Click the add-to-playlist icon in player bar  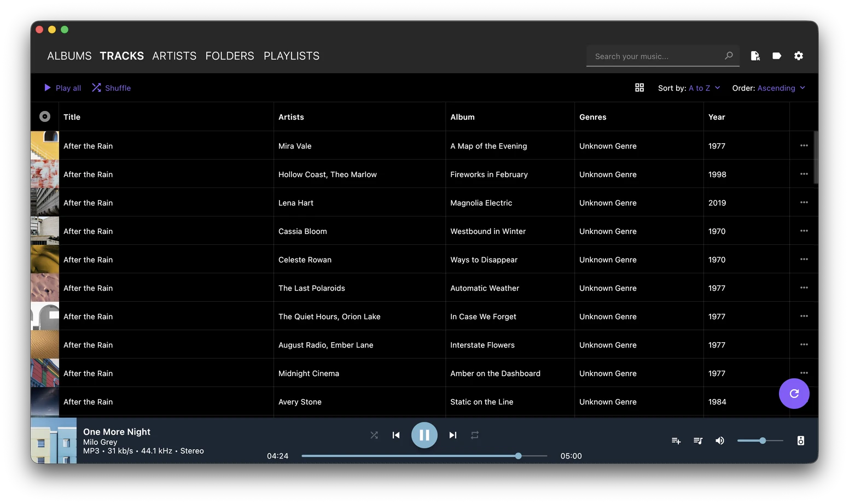[676, 441]
